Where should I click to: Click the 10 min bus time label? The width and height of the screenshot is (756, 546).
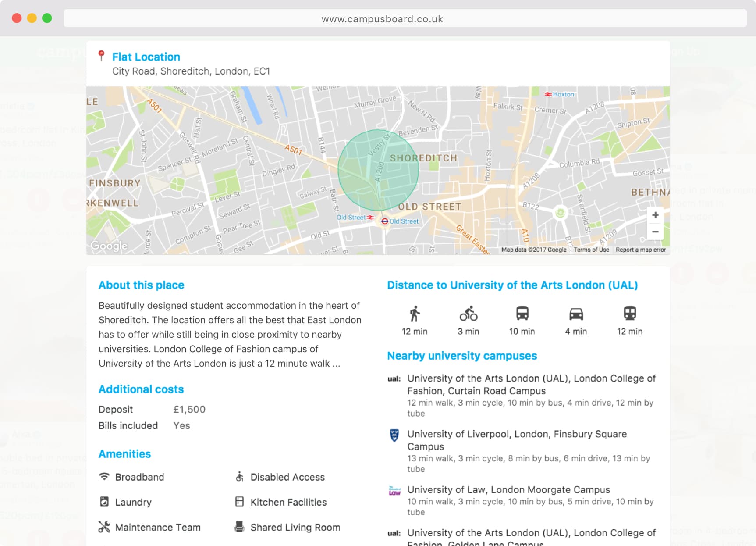tap(522, 331)
